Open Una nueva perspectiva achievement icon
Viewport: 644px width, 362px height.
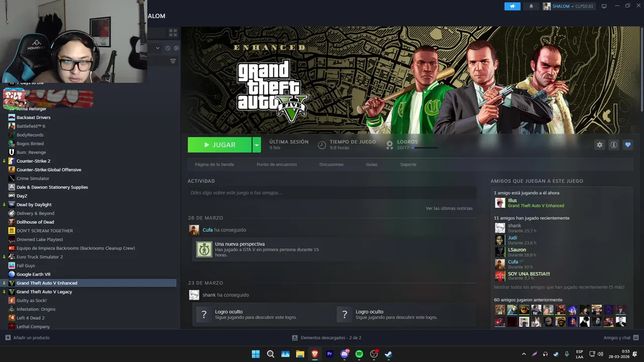tap(204, 249)
